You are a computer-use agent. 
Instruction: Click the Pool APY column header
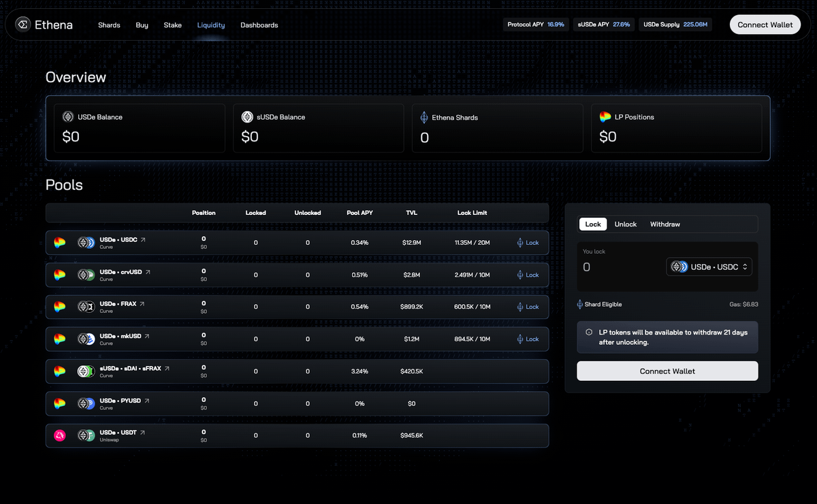click(359, 213)
